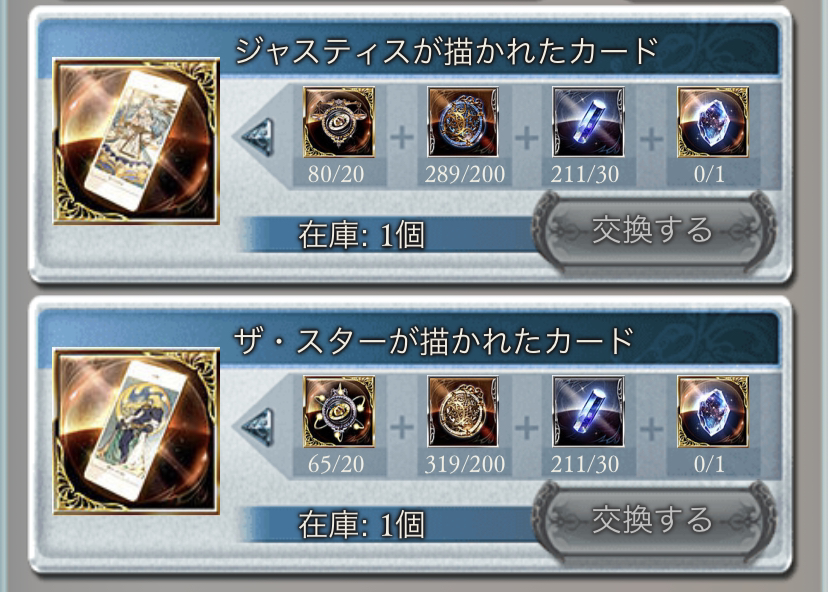Click the diamond arrow in Star row
The height and width of the screenshot is (592, 828).
click(x=258, y=427)
